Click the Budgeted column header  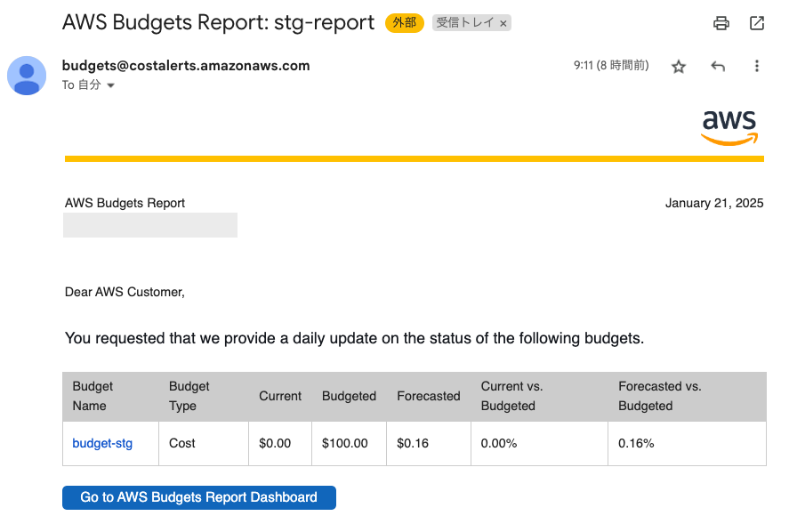click(x=350, y=396)
